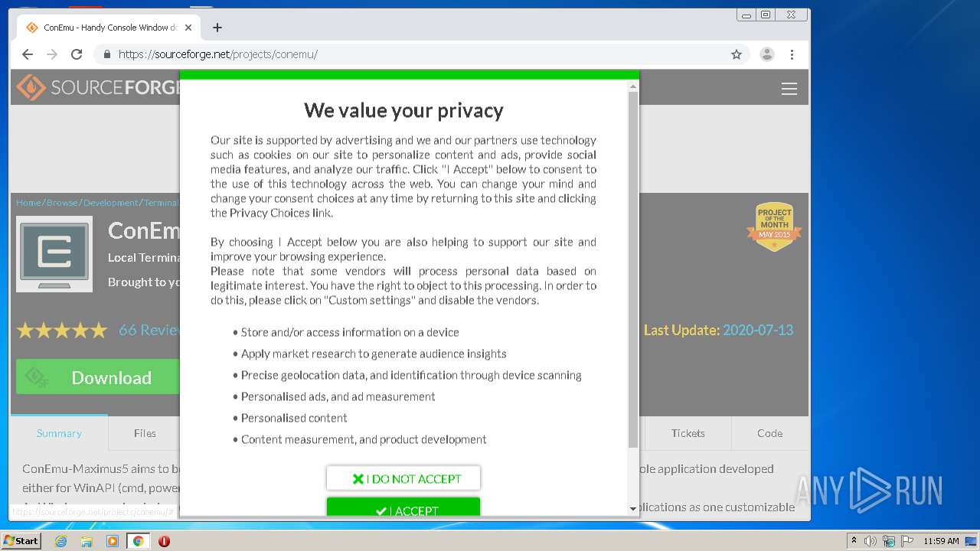Click the red Opera taskbar icon

click(x=164, y=541)
